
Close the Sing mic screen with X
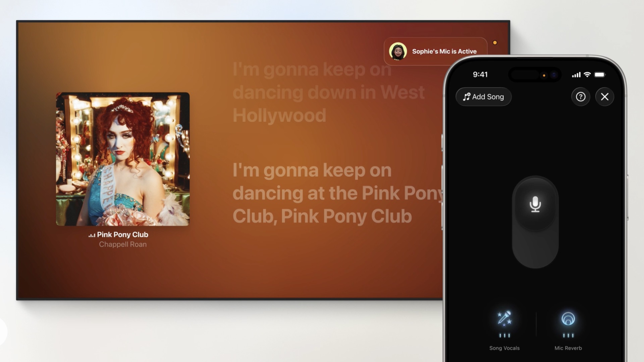604,97
